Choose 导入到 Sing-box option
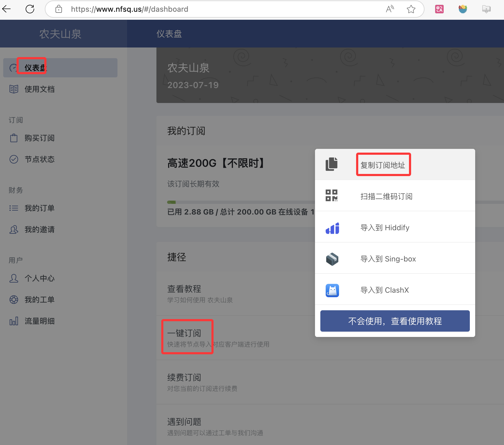The height and width of the screenshot is (445, 504). [x=388, y=259]
